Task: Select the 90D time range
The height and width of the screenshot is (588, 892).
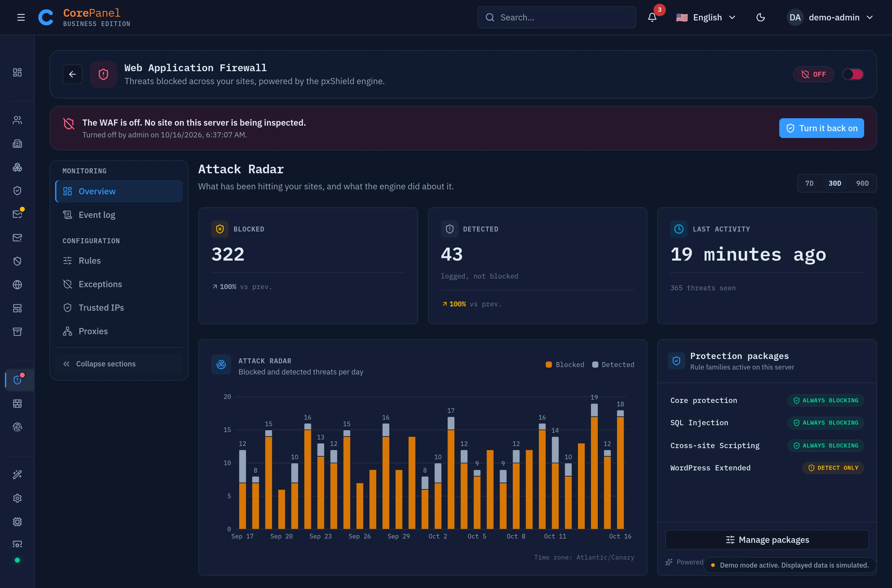Action: (862, 183)
